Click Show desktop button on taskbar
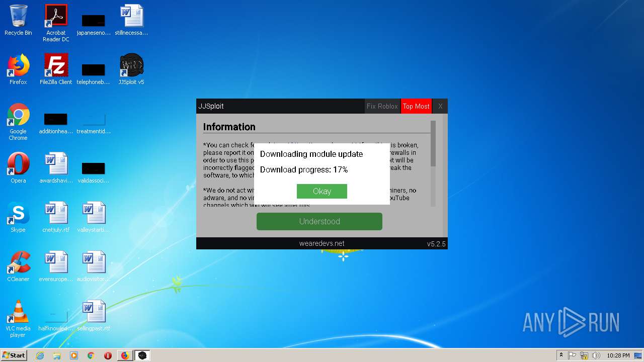Viewport: 644px width, 362px height. [639, 355]
